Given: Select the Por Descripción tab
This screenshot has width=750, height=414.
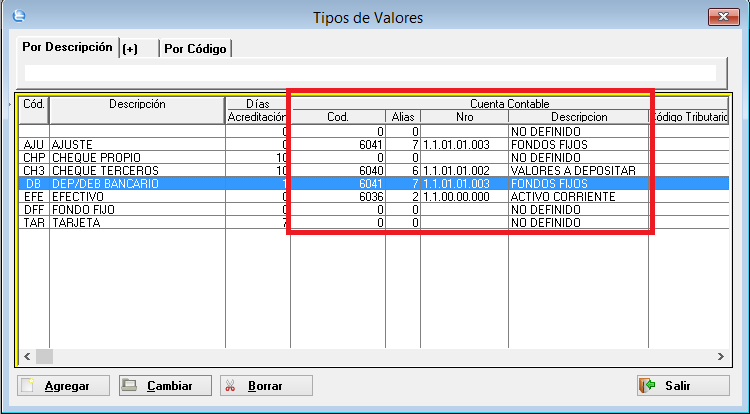Looking at the screenshot, I should point(67,47).
